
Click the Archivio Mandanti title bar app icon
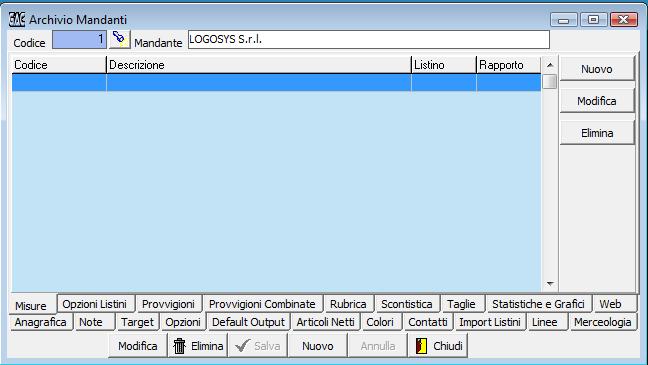(x=17, y=19)
